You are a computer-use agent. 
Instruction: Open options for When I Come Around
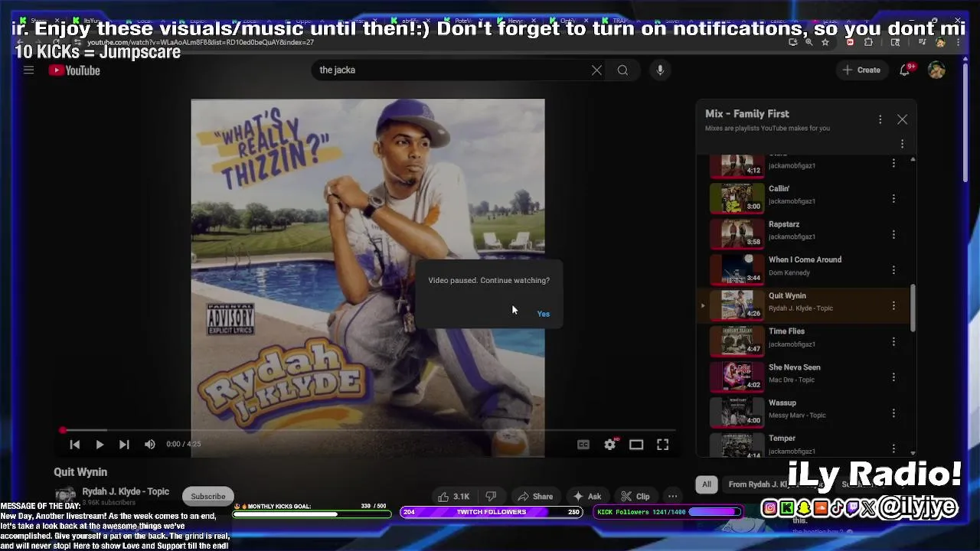coord(893,270)
